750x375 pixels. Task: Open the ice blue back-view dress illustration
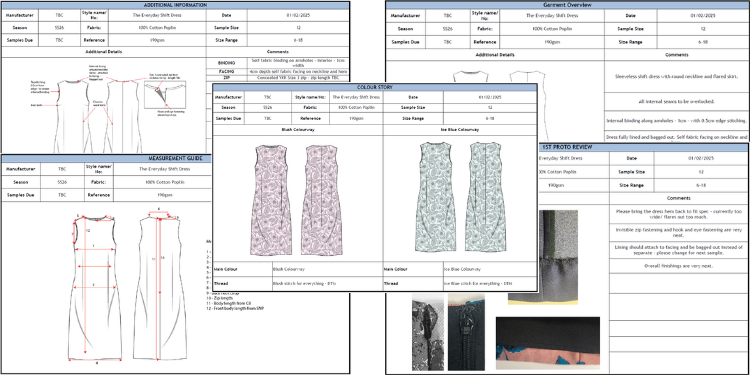coord(485,197)
